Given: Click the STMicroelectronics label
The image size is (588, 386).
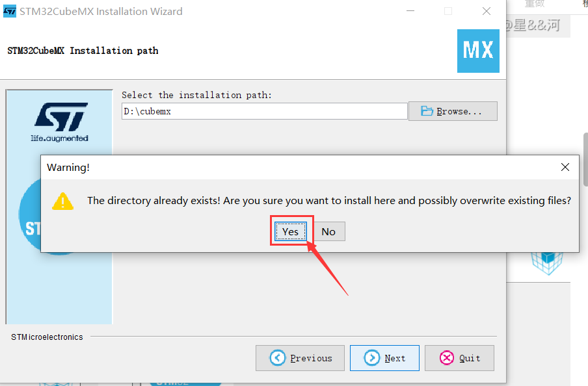Looking at the screenshot, I should point(47,337).
